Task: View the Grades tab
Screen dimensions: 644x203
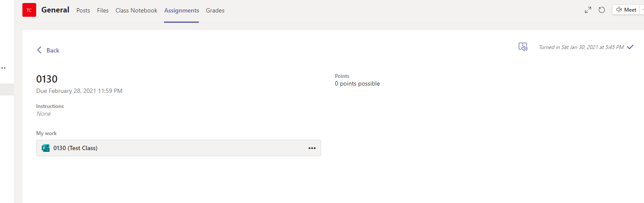Action: (215, 10)
